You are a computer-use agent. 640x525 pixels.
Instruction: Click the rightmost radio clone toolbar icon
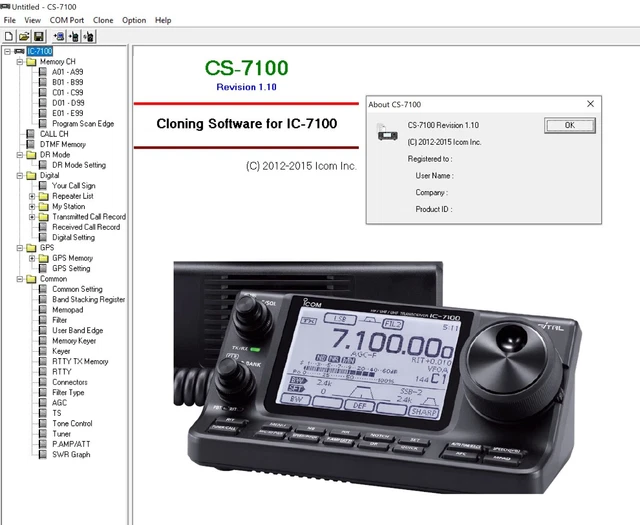click(x=89, y=36)
